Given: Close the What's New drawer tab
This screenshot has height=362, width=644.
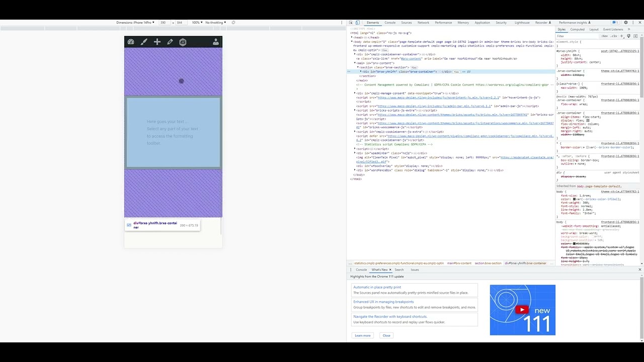Looking at the screenshot, I should pyautogui.click(x=390, y=269).
